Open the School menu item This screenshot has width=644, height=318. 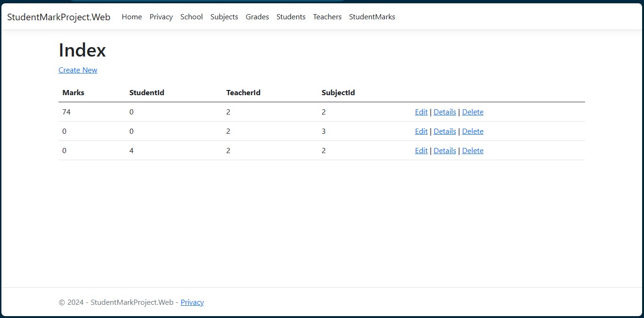click(191, 17)
